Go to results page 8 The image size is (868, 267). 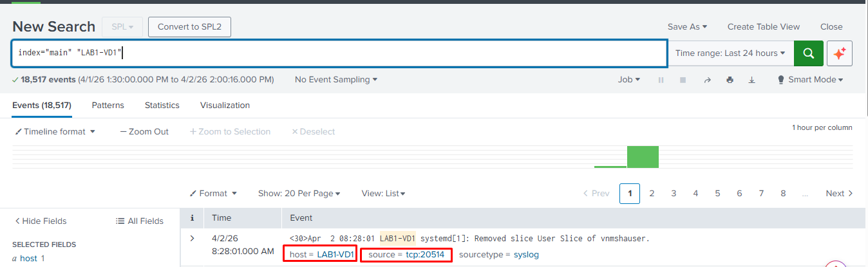coord(783,193)
